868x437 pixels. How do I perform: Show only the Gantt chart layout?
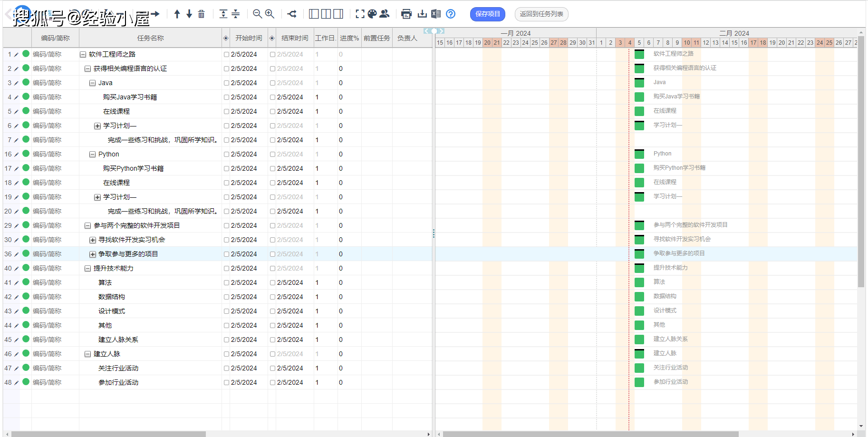point(338,14)
